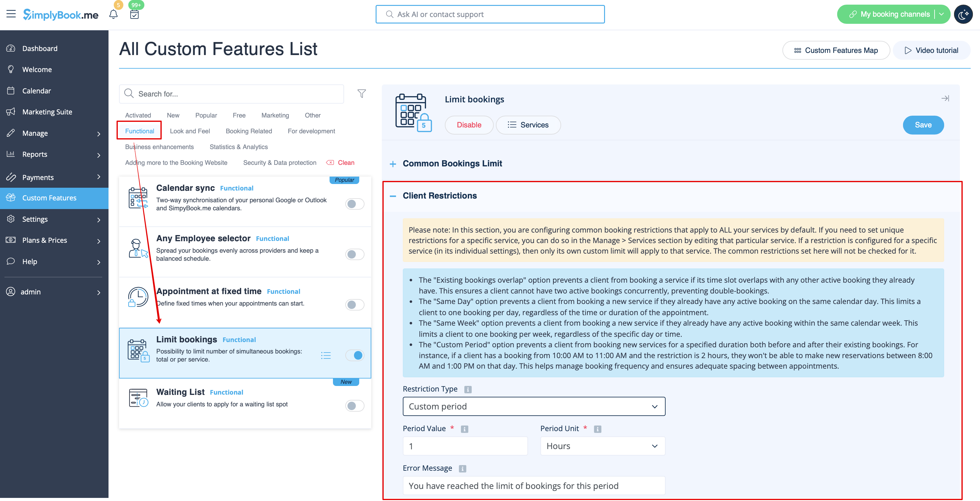Image resolution: width=980 pixels, height=501 pixels.
Task: Select the Booking Related filter tab
Action: [249, 131]
